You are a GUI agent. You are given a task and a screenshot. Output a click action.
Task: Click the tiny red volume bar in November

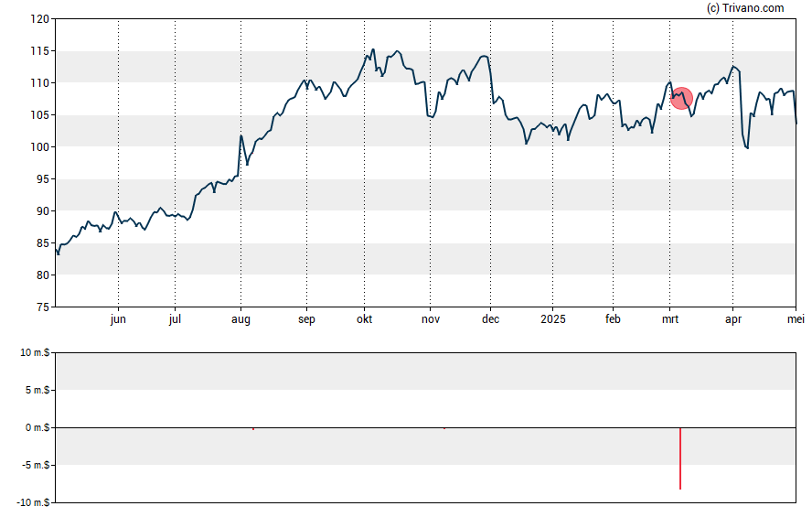(x=443, y=428)
